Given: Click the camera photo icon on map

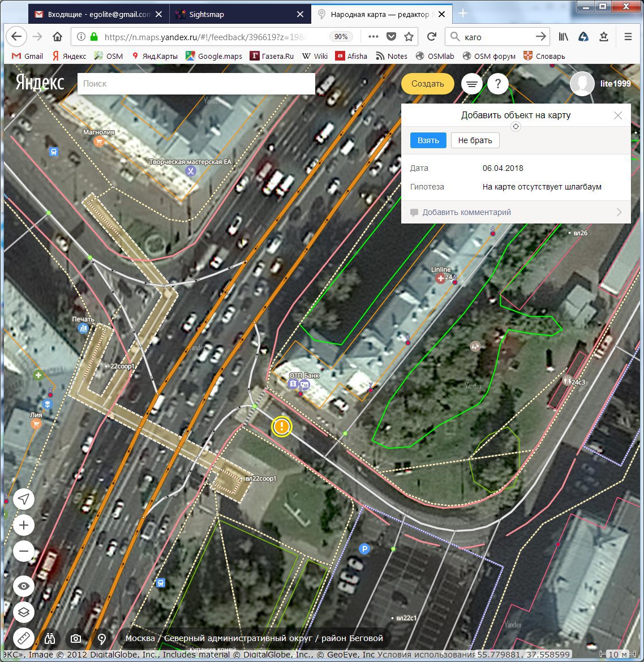Looking at the screenshot, I should pos(76,638).
